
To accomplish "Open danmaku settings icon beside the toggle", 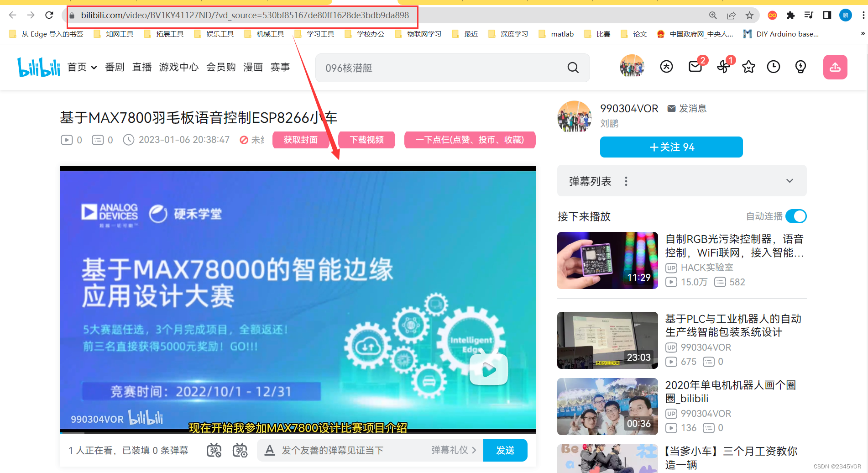I will (x=240, y=450).
